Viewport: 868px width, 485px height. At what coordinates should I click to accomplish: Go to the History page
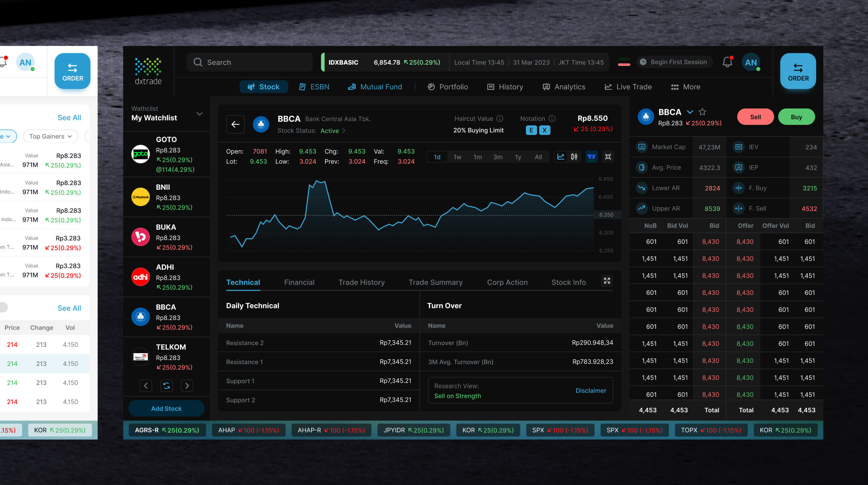[x=505, y=87]
